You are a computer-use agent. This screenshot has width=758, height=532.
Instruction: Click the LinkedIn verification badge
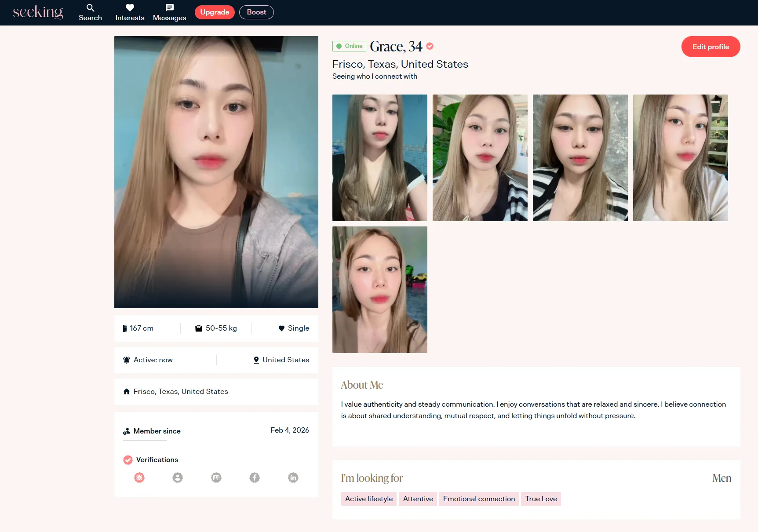293,477
